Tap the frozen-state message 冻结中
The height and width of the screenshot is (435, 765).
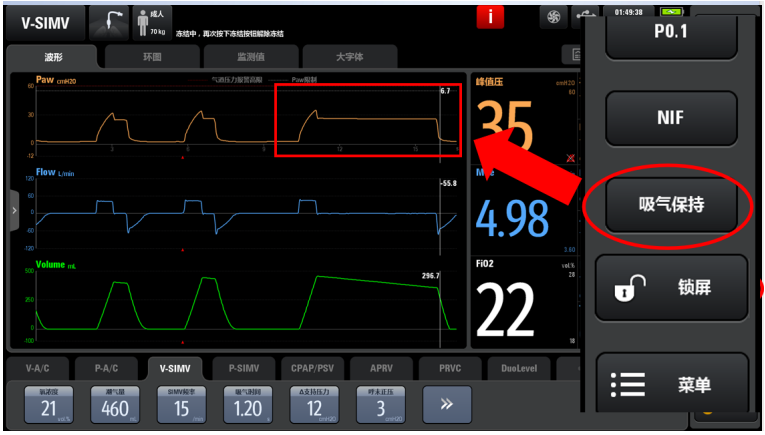[229, 34]
